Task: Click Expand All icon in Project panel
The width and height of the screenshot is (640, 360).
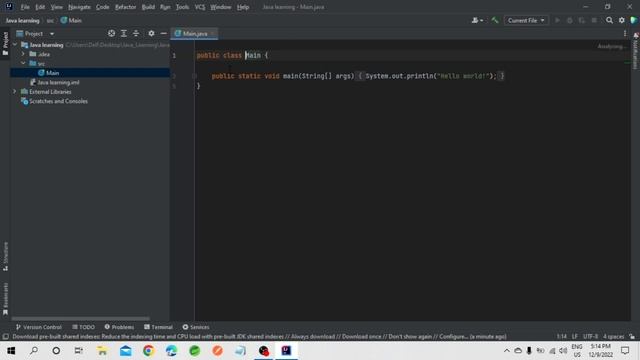Action: [x=124, y=33]
